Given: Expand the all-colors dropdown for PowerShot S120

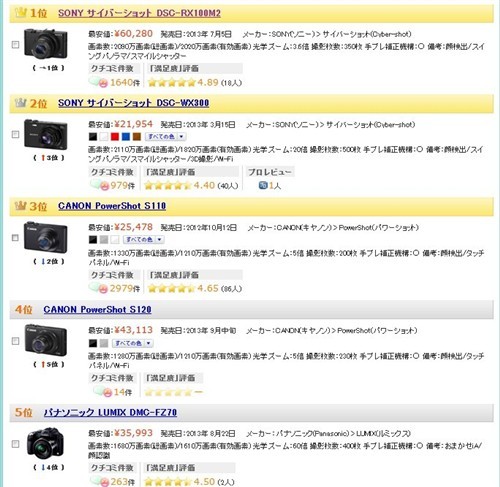Looking at the screenshot, I should (x=133, y=343).
